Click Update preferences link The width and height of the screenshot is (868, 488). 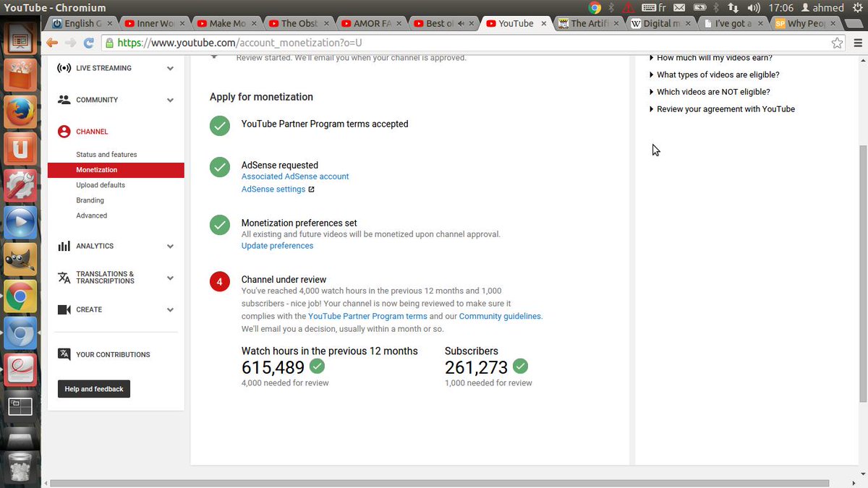click(x=277, y=246)
